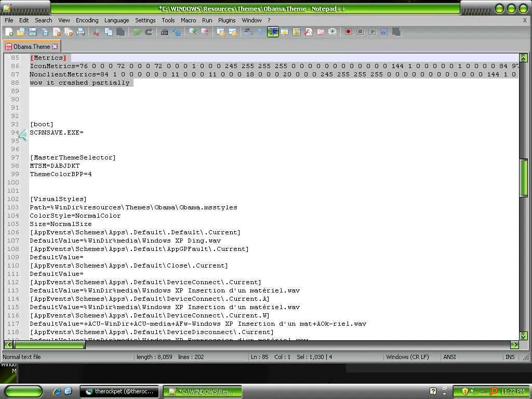The width and height of the screenshot is (532, 399).
Task: Play back the recorded macro icon
Action: (x=372, y=32)
